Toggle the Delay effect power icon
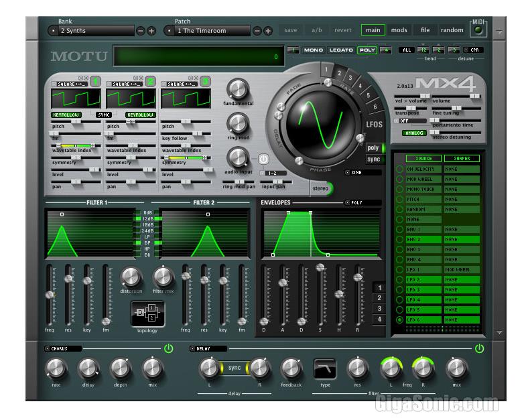 pyautogui.click(x=479, y=348)
